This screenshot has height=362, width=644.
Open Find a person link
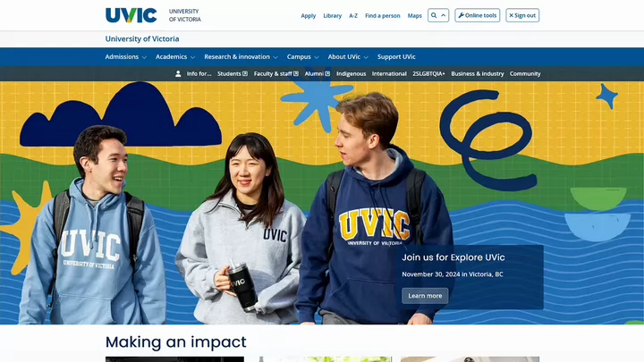(x=383, y=15)
